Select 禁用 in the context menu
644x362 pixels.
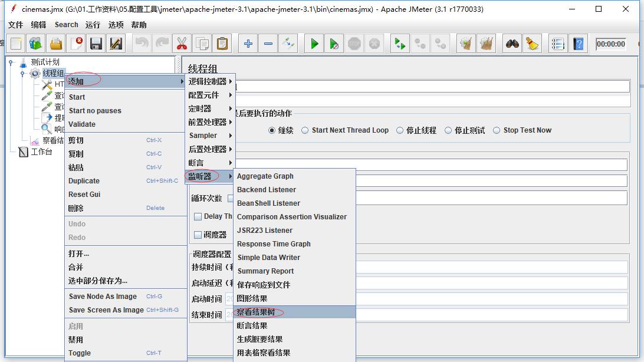tap(126, 340)
